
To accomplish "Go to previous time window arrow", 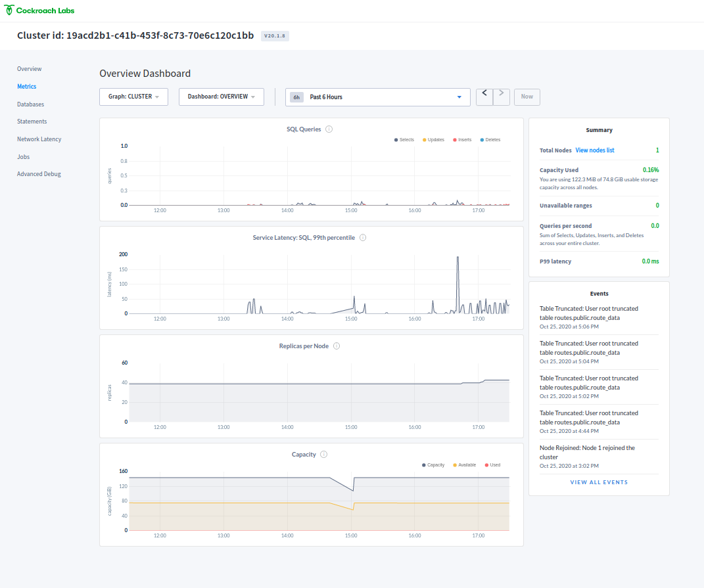I will 484,97.
